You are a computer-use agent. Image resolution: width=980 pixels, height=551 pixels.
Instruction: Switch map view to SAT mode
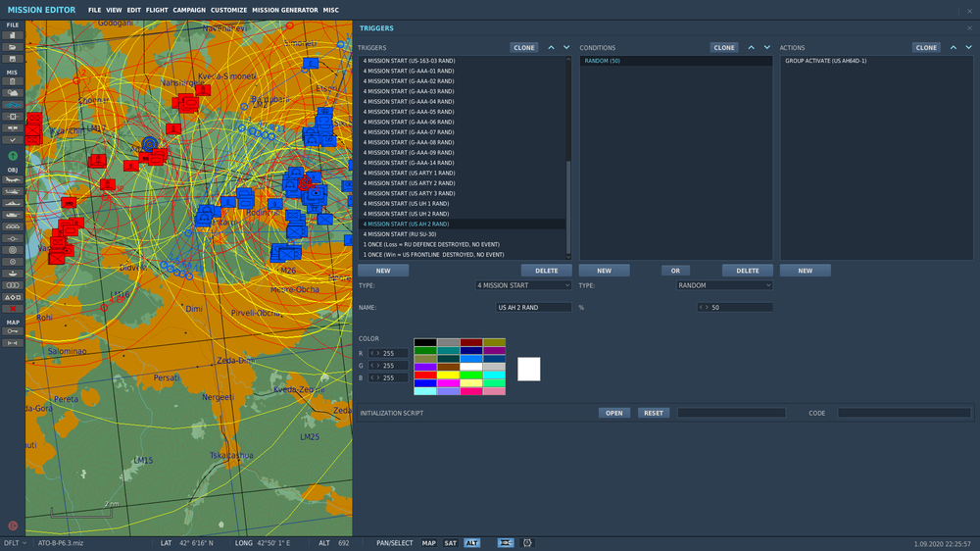[x=451, y=542]
